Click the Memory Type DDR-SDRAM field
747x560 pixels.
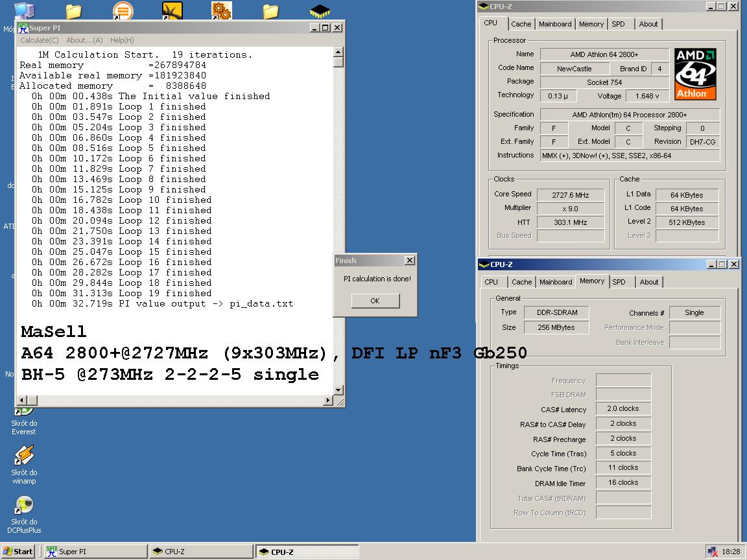point(556,312)
